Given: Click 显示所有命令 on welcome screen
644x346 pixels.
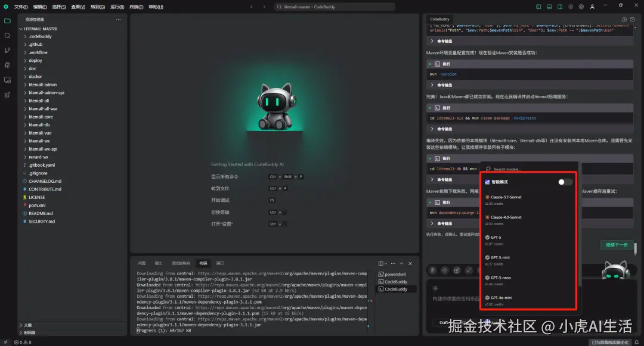Looking at the screenshot, I should pyautogui.click(x=225, y=177).
